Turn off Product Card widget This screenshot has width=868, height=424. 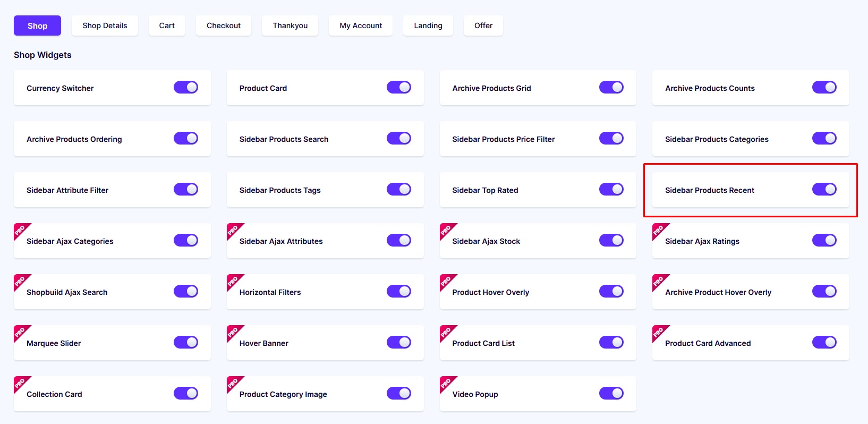399,87
